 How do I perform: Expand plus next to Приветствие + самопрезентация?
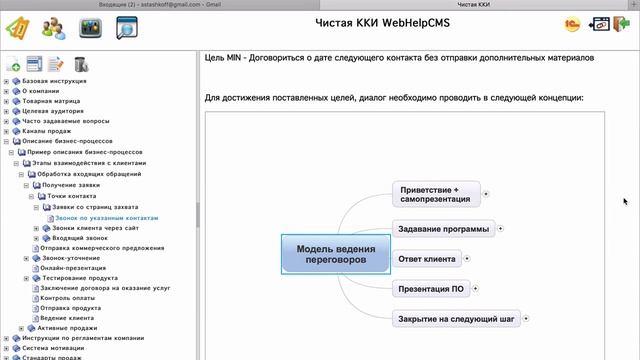486,194
